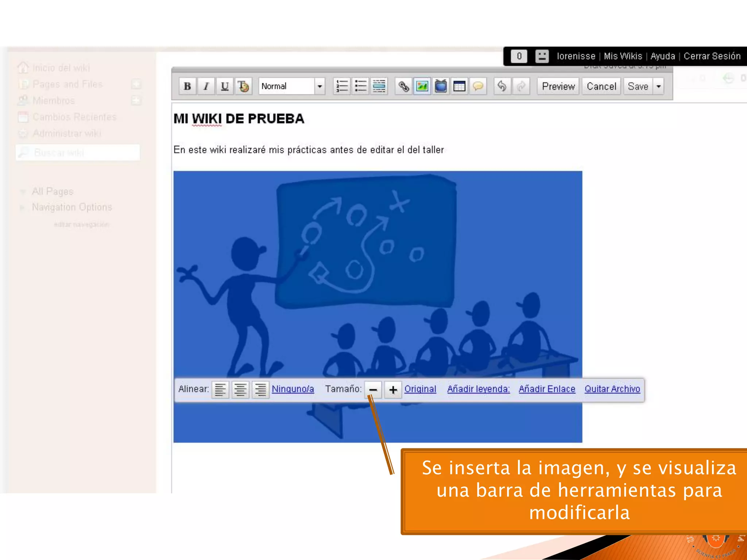Align image right in the image toolbar
The image size is (747, 560).
[x=260, y=389]
